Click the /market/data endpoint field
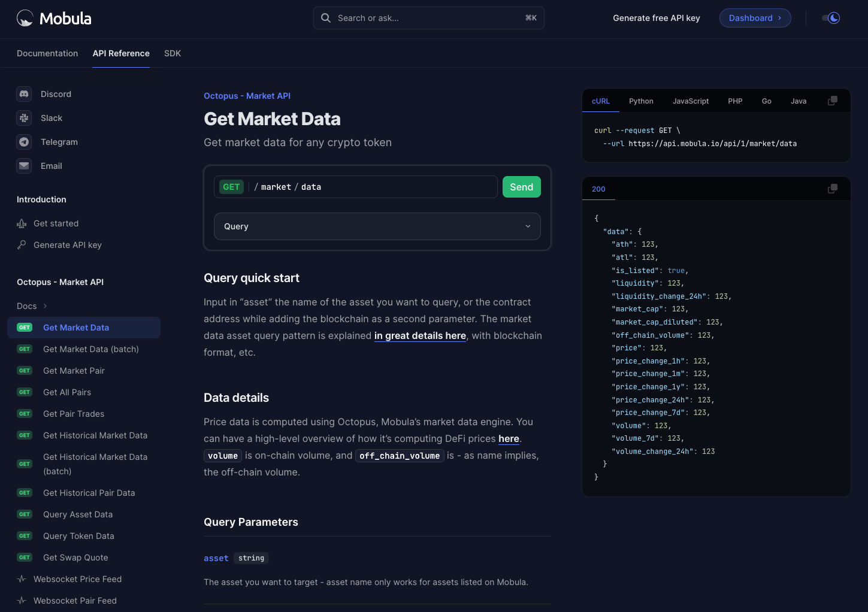868x612 pixels. pos(356,187)
